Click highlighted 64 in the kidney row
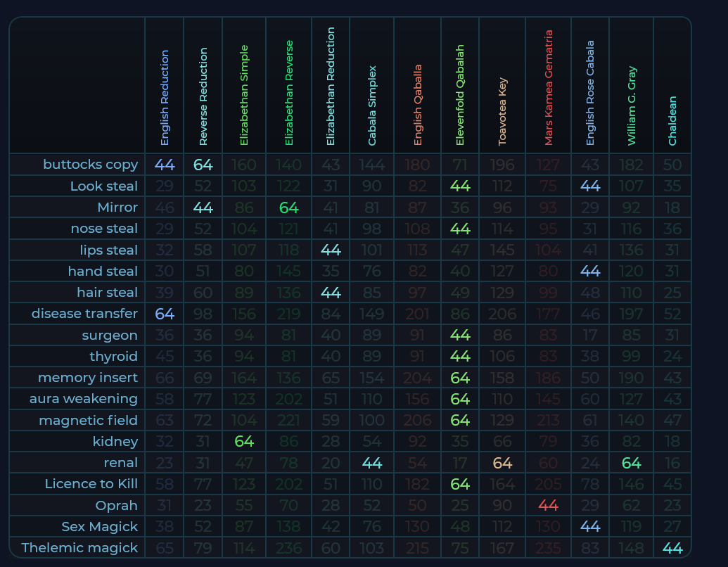This screenshot has height=567, width=728. [x=244, y=442]
